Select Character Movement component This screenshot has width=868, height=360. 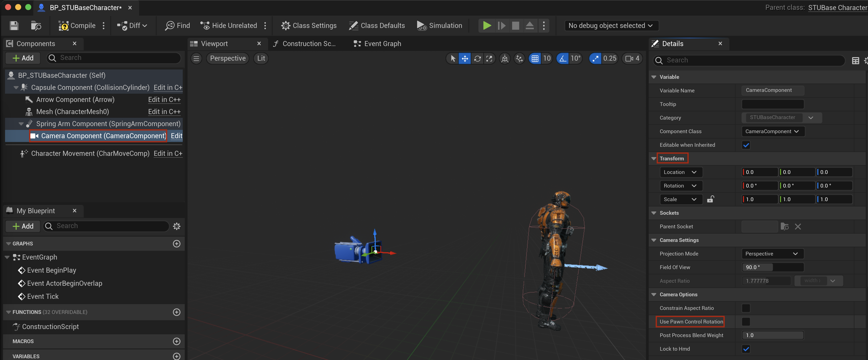[90, 153]
